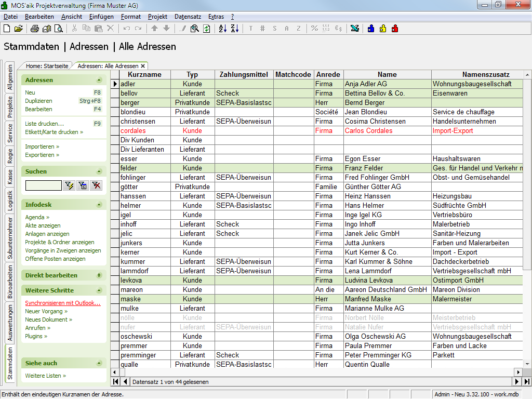Select the name cell 'Fred Fohlinger GmbH'
Image resolution: width=532 pixels, height=399 pixels.
388,178
